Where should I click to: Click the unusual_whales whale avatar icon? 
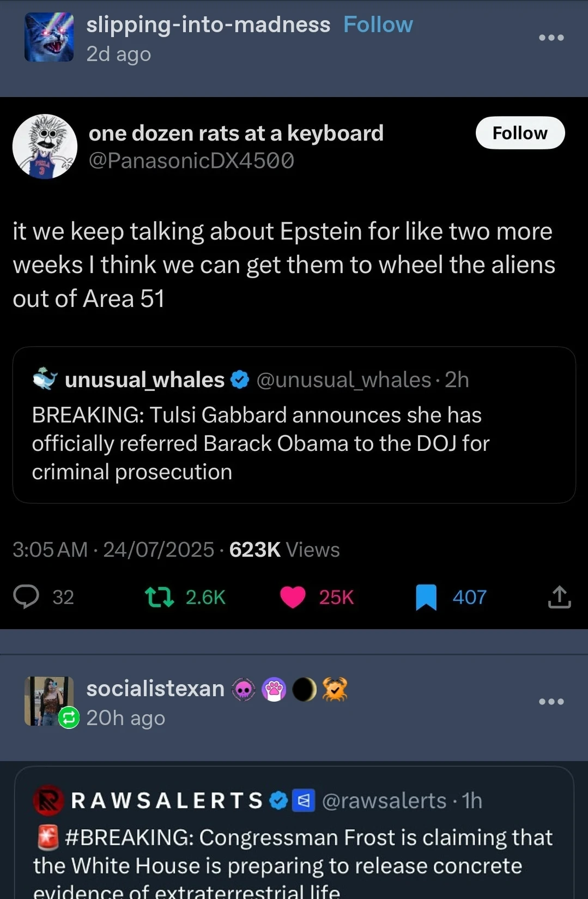click(x=45, y=379)
